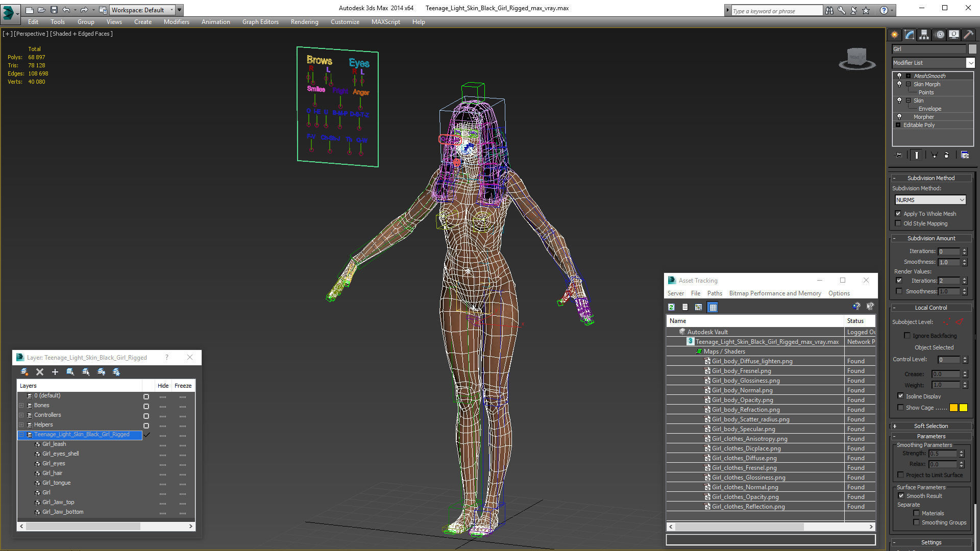Enable Old Style Mapping checkbox
This screenshot has width=980, height=551.
[x=898, y=223]
